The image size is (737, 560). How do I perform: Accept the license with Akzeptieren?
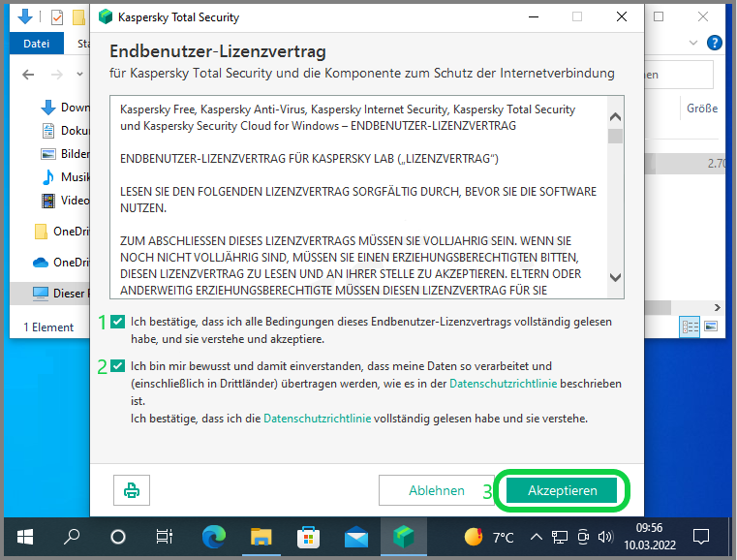562,490
